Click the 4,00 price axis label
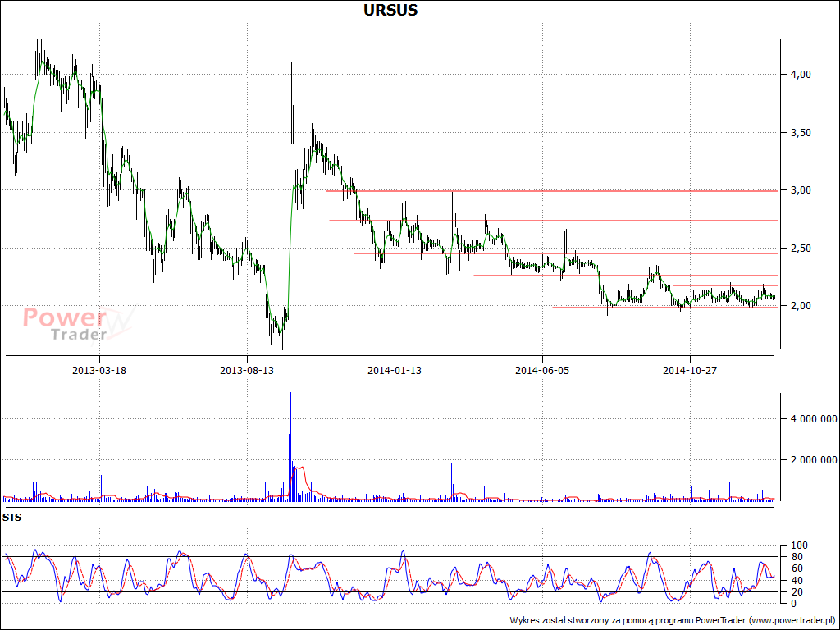 pyautogui.click(x=801, y=75)
